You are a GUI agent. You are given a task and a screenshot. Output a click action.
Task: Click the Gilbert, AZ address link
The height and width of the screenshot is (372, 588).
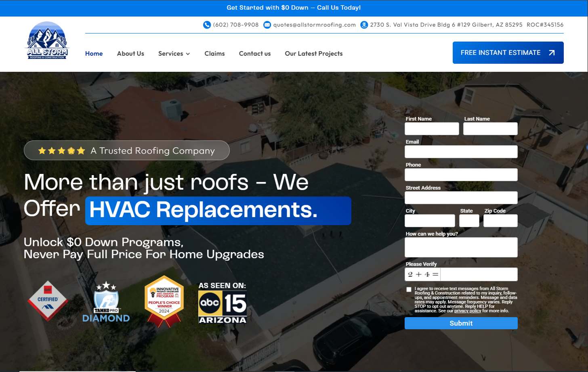point(446,25)
